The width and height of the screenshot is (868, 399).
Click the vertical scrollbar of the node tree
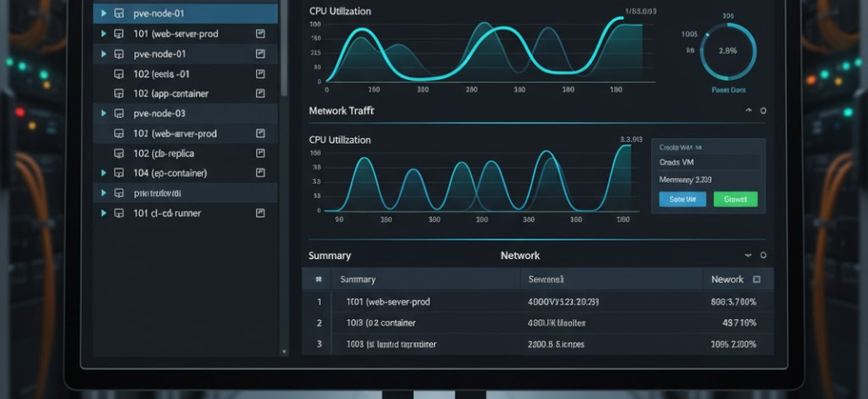click(x=283, y=53)
